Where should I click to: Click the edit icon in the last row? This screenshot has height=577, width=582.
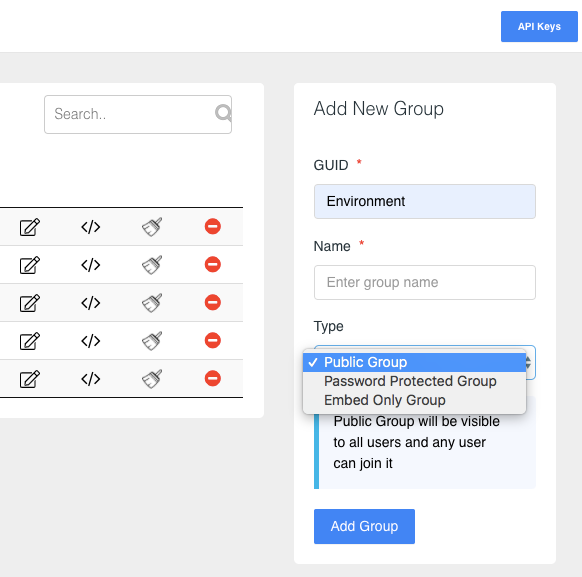point(29,379)
